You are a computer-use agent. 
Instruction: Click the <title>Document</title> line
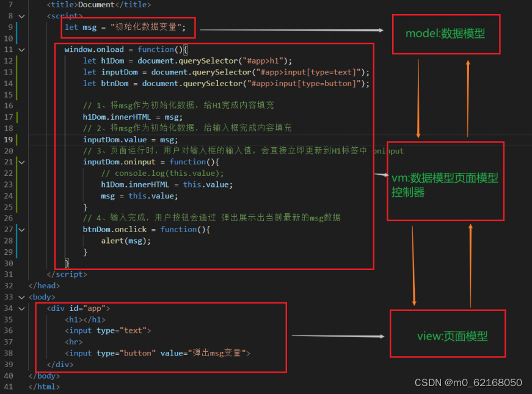[99, 5]
